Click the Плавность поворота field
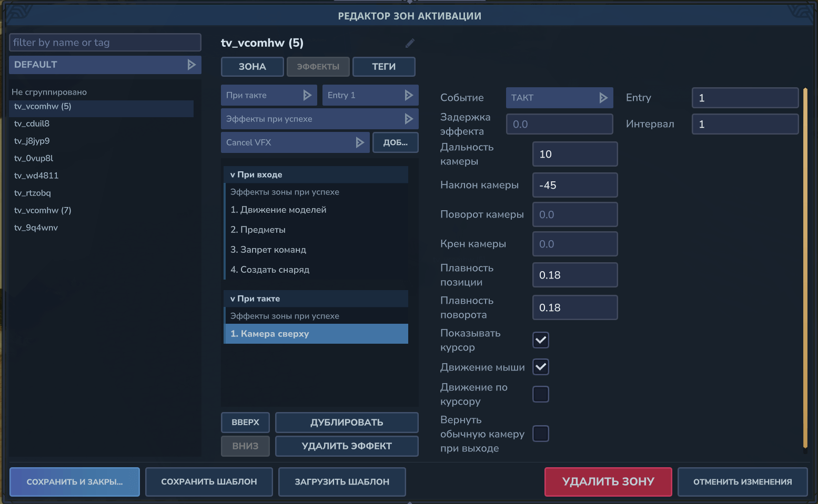The width and height of the screenshot is (818, 504). pyautogui.click(x=575, y=307)
